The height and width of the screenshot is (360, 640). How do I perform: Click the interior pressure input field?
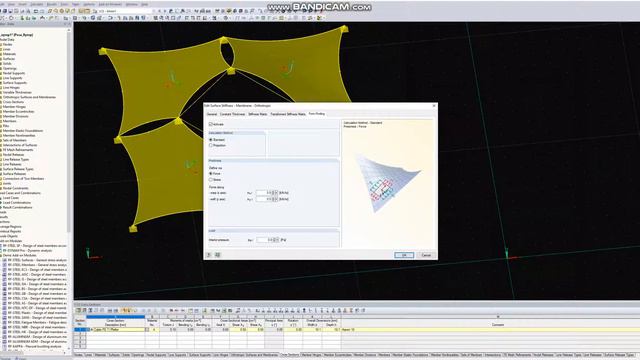coord(264,240)
